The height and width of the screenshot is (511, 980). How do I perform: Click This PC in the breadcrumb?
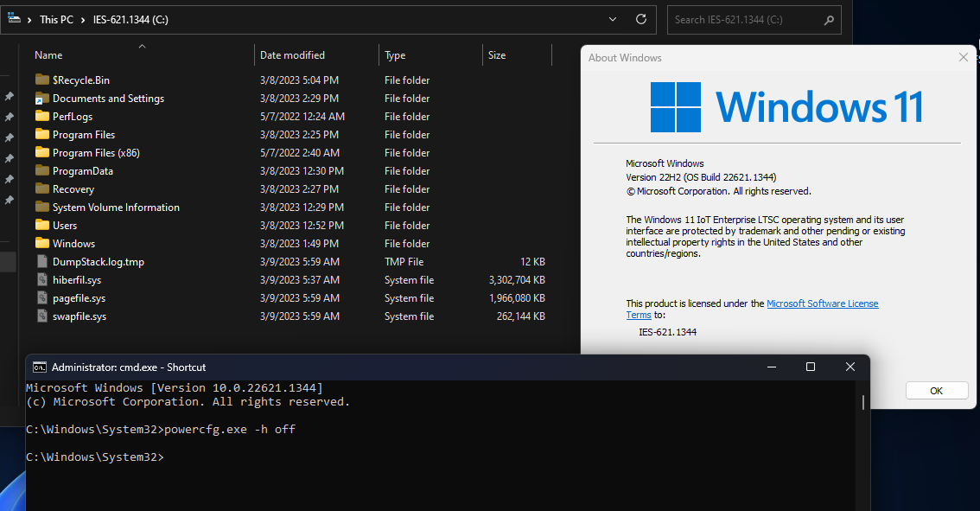tap(56, 20)
